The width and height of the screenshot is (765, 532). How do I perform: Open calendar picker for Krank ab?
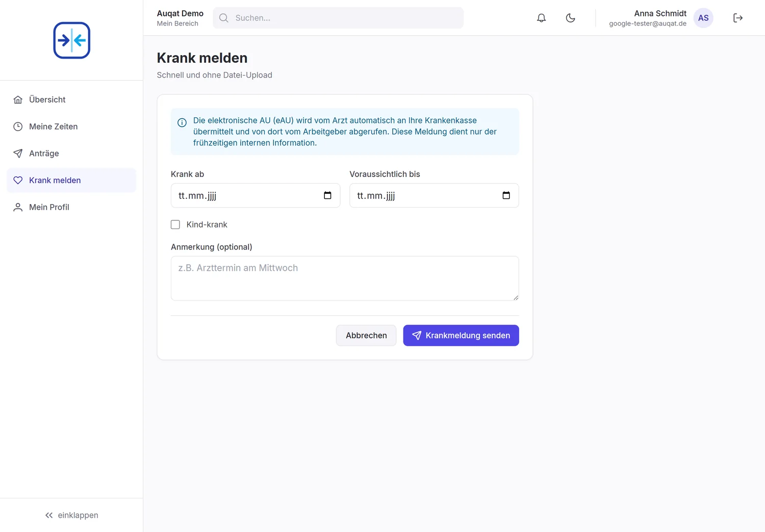327,195
